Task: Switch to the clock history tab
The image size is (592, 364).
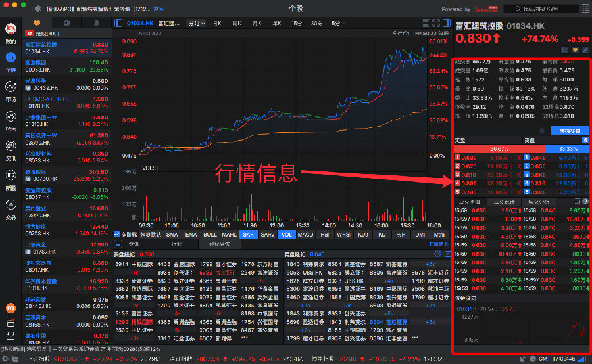Action: point(67,23)
